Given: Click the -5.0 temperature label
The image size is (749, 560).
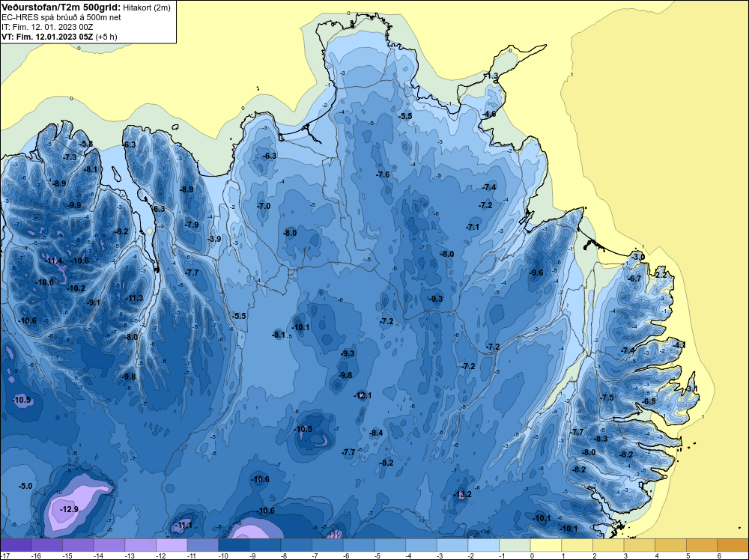Looking at the screenshot, I should coord(25,486).
